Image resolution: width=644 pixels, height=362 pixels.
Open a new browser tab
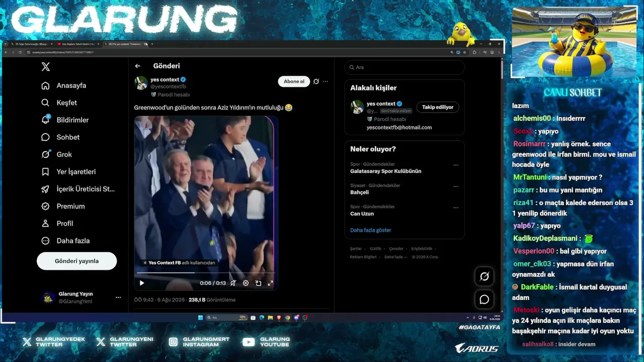(x=152, y=44)
